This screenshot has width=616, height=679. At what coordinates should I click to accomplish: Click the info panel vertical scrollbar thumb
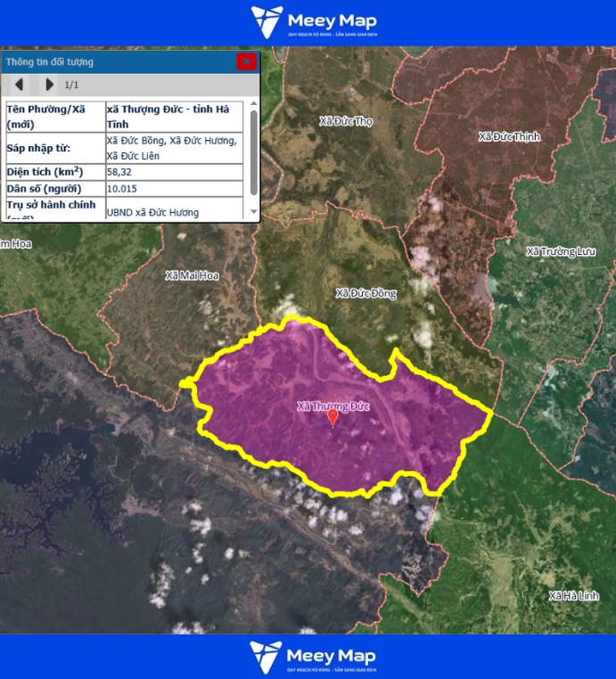253,151
